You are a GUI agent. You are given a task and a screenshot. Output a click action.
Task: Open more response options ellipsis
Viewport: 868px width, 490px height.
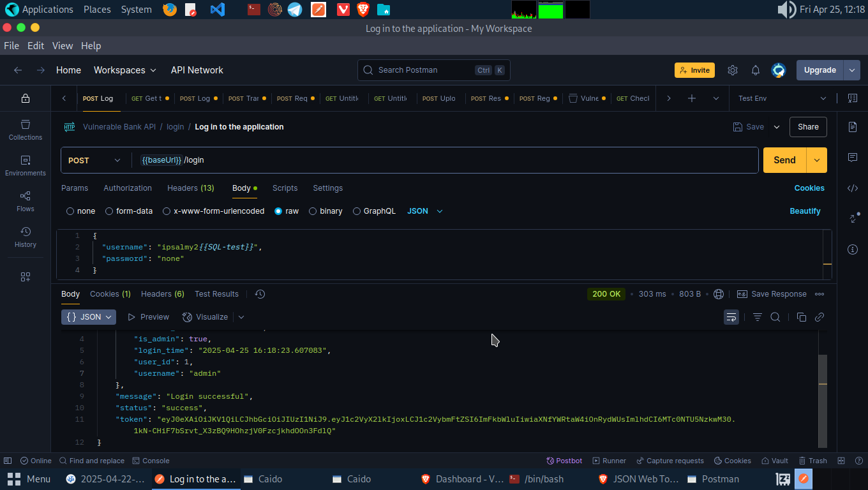[x=819, y=294]
